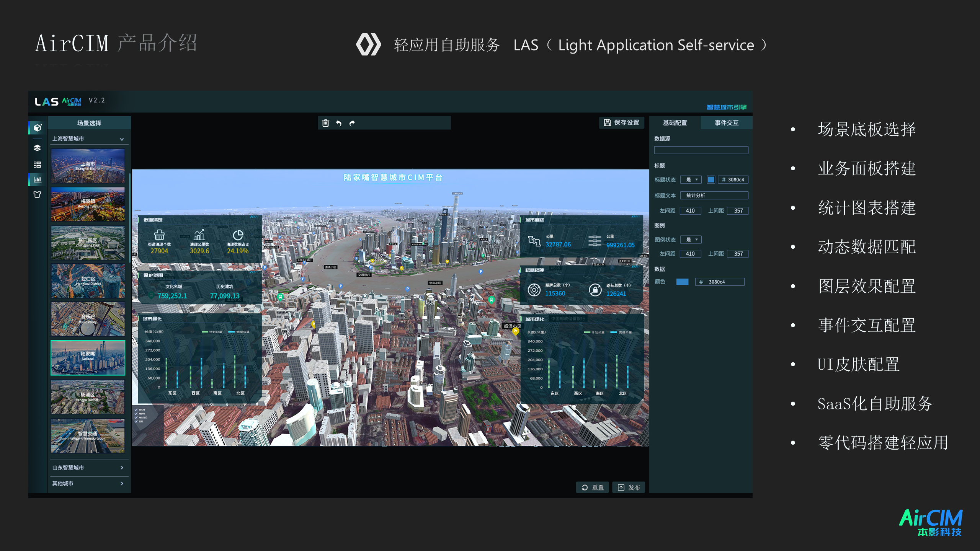This screenshot has height=551, width=980.
Task: Select the 虹口区 Hongkou District thumbnail
Action: click(x=88, y=281)
